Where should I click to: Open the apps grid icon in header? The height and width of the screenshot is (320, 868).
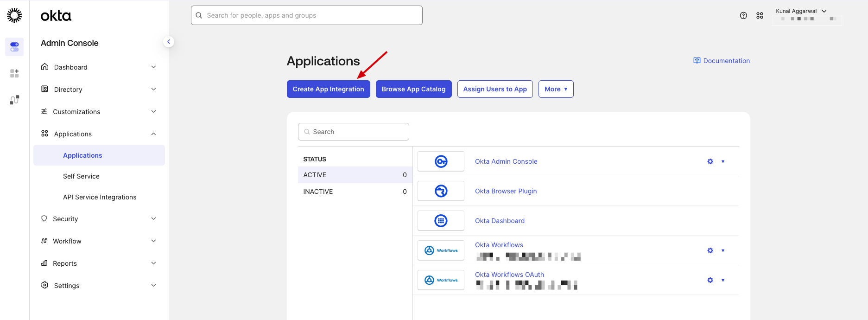(x=760, y=15)
